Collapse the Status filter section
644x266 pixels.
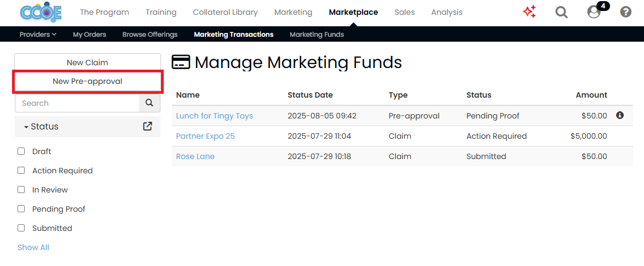tap(41, 127)
